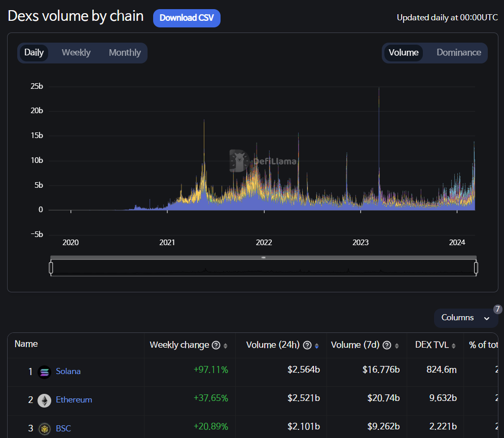Click the Volume (7d) help icon

click(387, 346)
